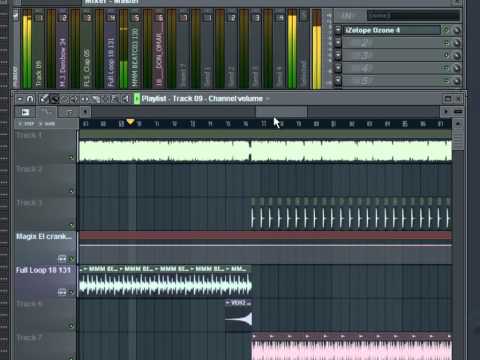Click the dot button after Playlist tabs
The image size is (480, 360).
(x=85, y=112)
